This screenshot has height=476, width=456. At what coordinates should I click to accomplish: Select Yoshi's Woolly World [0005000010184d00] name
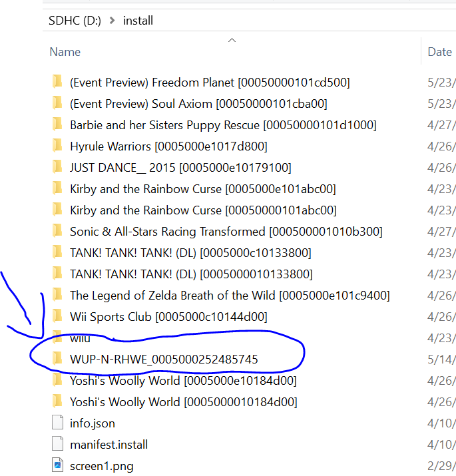click(183, 402)
